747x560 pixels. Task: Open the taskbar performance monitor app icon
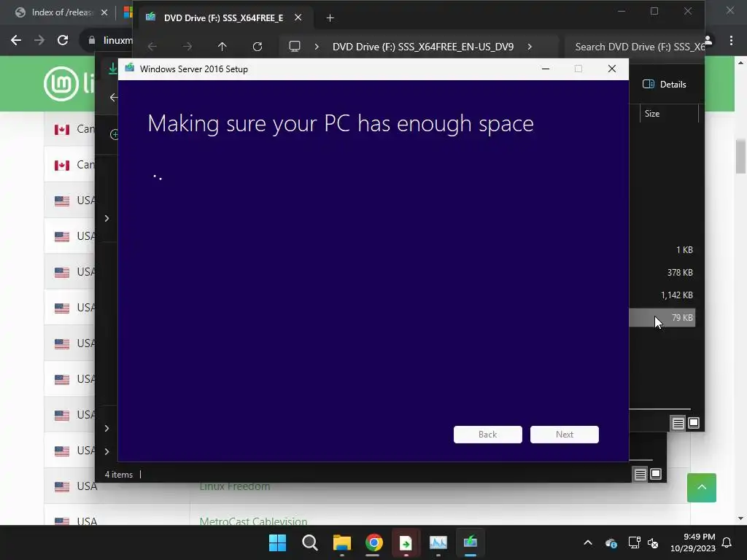pos(438,542)
